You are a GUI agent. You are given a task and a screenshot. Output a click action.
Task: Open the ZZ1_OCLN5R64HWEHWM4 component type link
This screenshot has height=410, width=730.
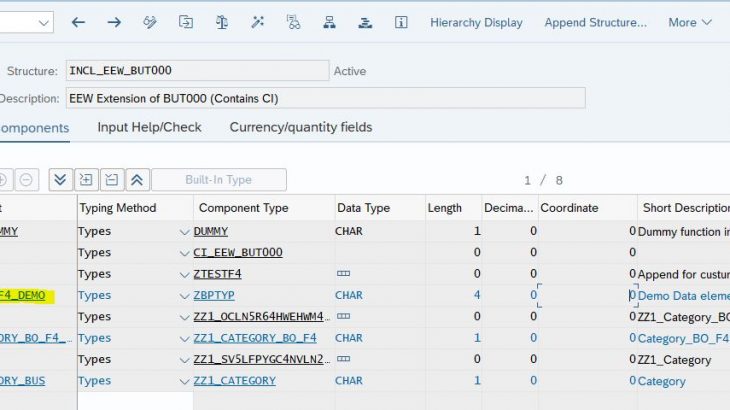coord(262,316)
